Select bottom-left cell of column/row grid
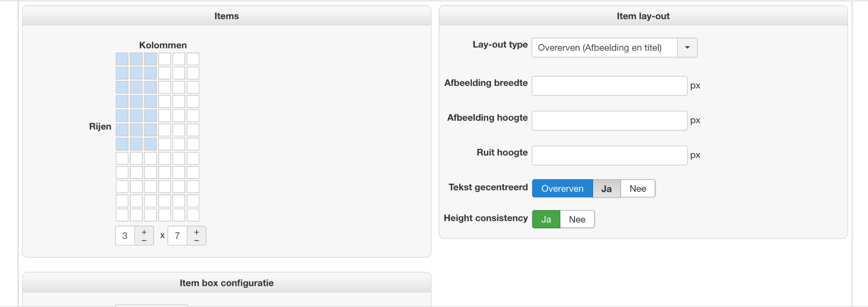The height and width of the screenshot is (307, 868). (122, 215)
